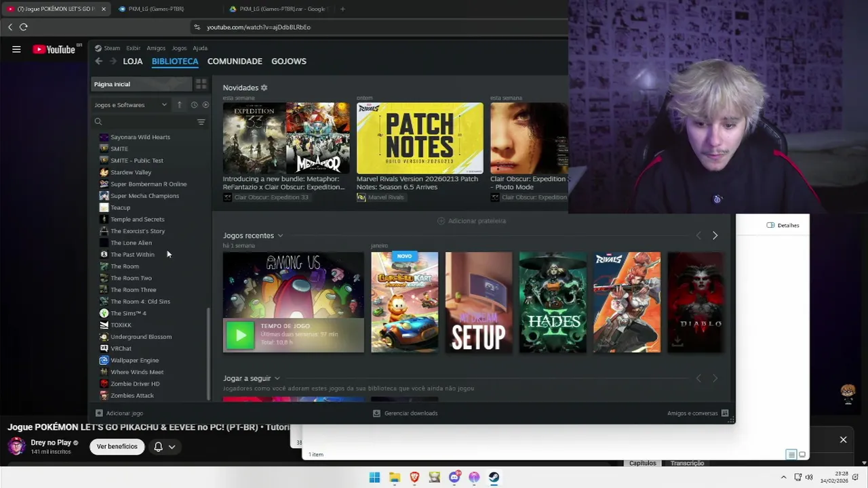This screenshot has height=488, width=868.
Task: Open GOJOWS profile tab
Action: (x=289, y=61)
